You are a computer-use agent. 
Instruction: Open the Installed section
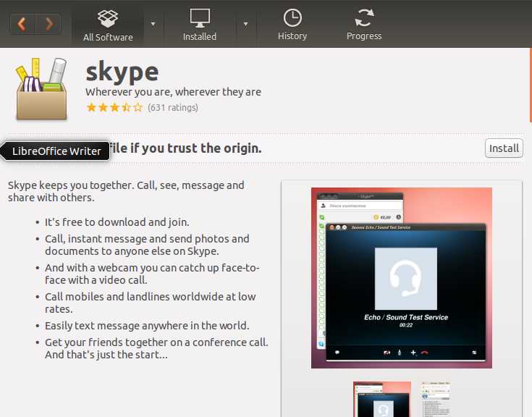click(200, 25)
